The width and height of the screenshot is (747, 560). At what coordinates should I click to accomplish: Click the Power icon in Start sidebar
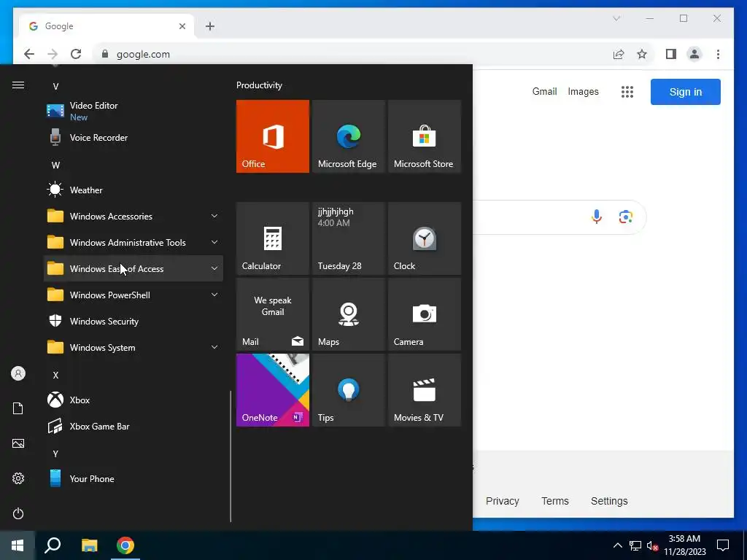click(18, 513)
